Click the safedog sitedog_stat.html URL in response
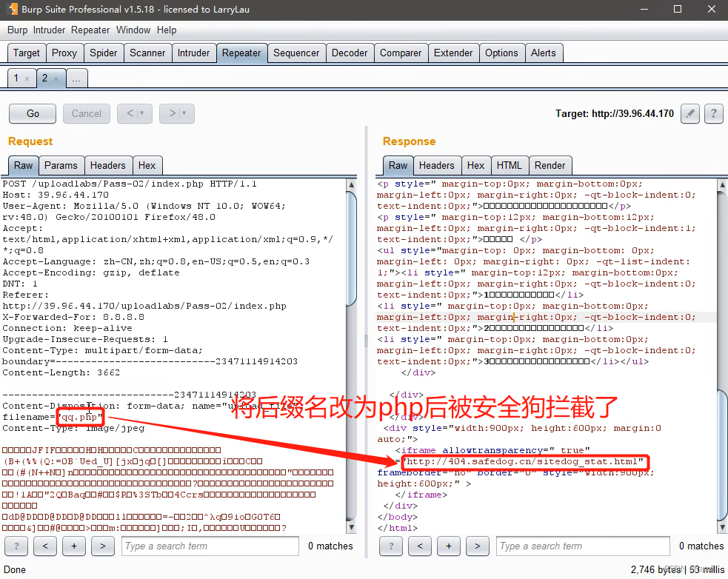The image size is (728, 579). click(524, 461)
